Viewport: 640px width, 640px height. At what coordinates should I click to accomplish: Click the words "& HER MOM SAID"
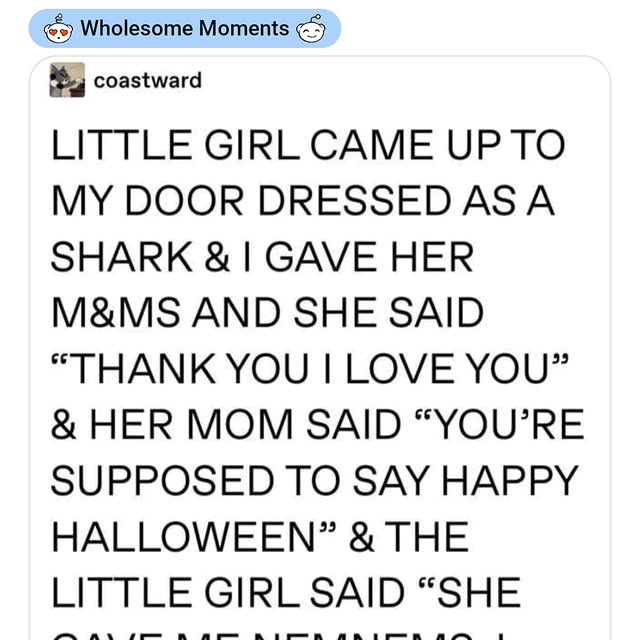pos(222,426)
